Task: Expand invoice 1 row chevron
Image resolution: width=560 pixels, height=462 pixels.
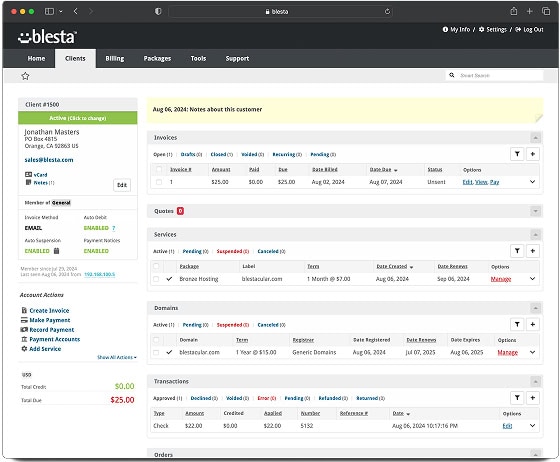Action: coord(532,182)
